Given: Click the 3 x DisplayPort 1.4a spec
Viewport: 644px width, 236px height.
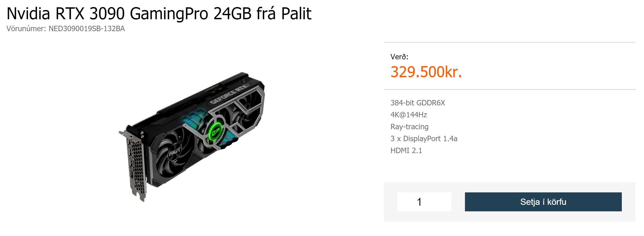Looking at the screenshot, I should pos(424,139).
